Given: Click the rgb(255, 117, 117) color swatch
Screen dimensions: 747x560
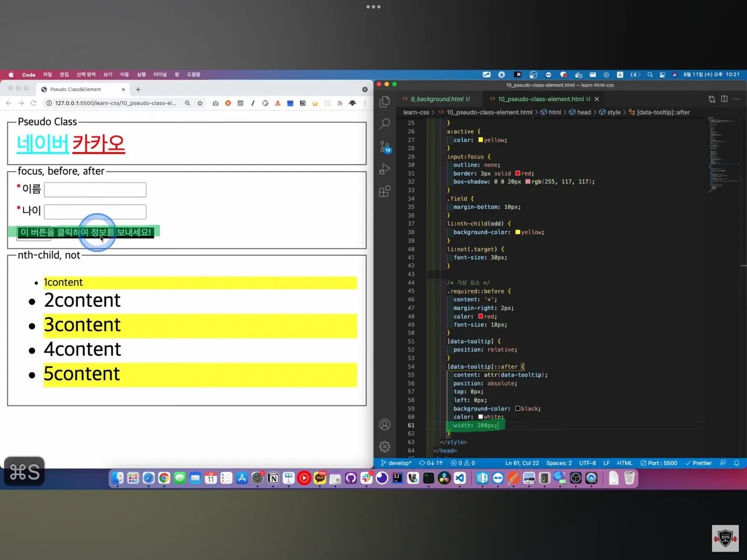Looking at the screenshot, I should [x=528, y=181].
